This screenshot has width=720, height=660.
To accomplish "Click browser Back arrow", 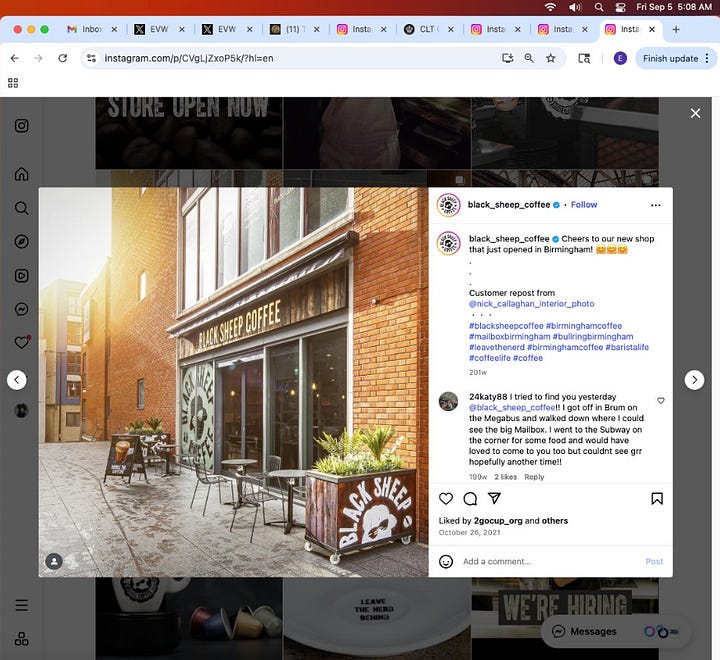I will (15, 58).
